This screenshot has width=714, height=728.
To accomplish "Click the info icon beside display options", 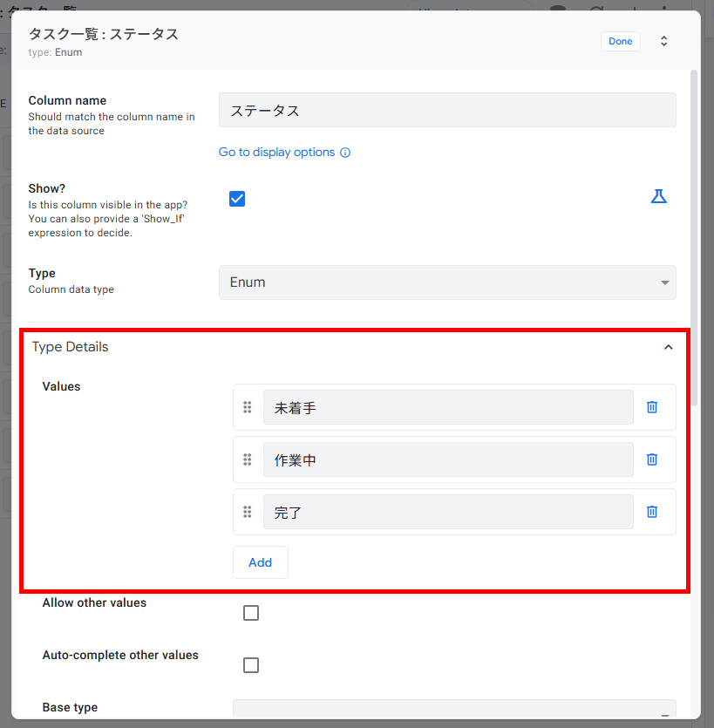I will point(345,153).
